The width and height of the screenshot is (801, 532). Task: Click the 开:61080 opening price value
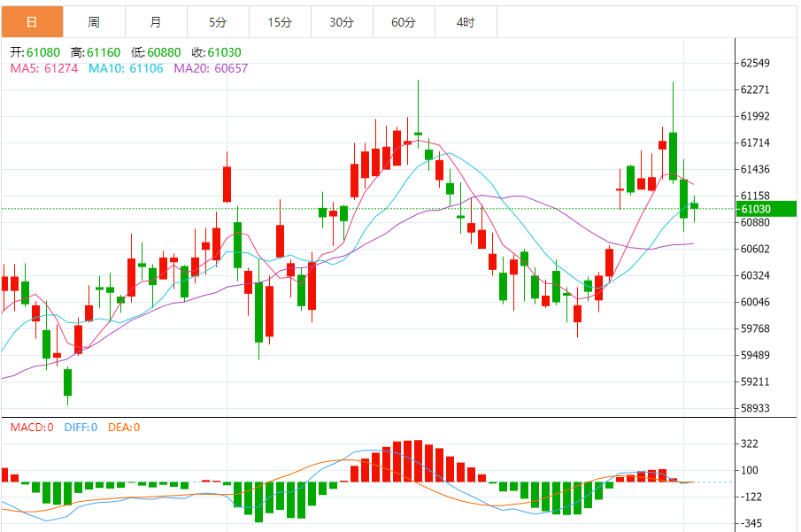coord(35,52)
